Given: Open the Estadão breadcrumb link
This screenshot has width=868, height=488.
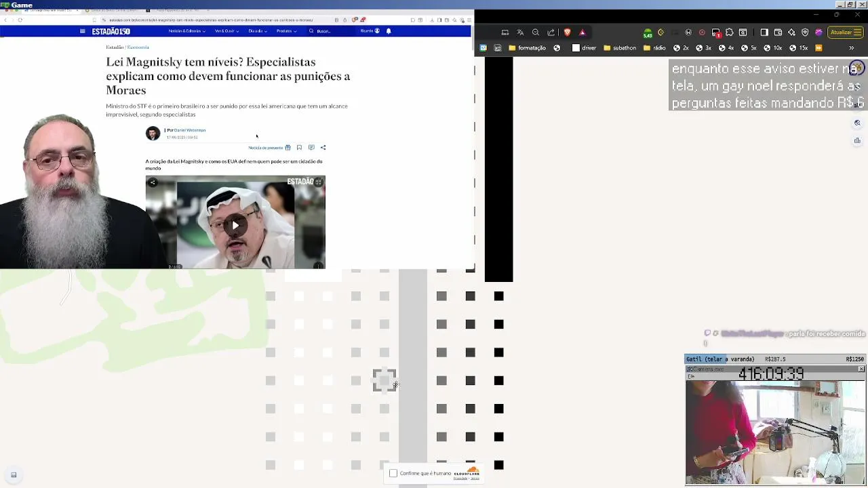Looking at the screenshot, I should [115, 47].
